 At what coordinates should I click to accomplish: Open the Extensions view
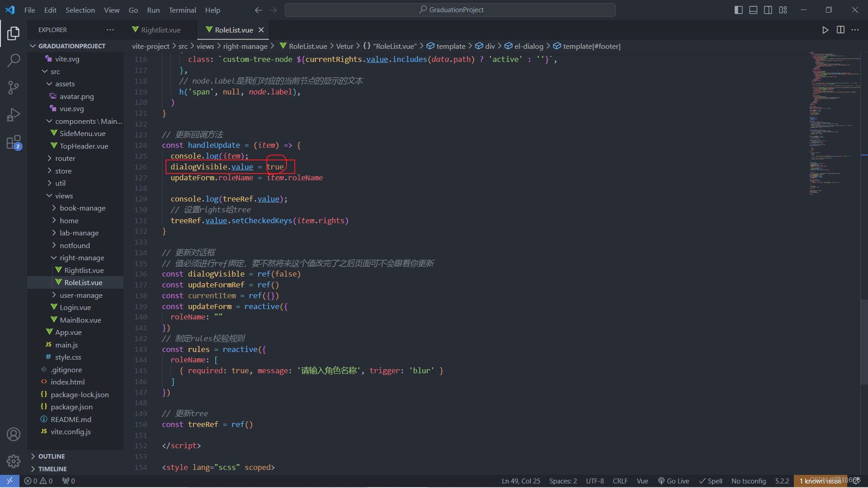pyautogui.click(x=14, y=142)
